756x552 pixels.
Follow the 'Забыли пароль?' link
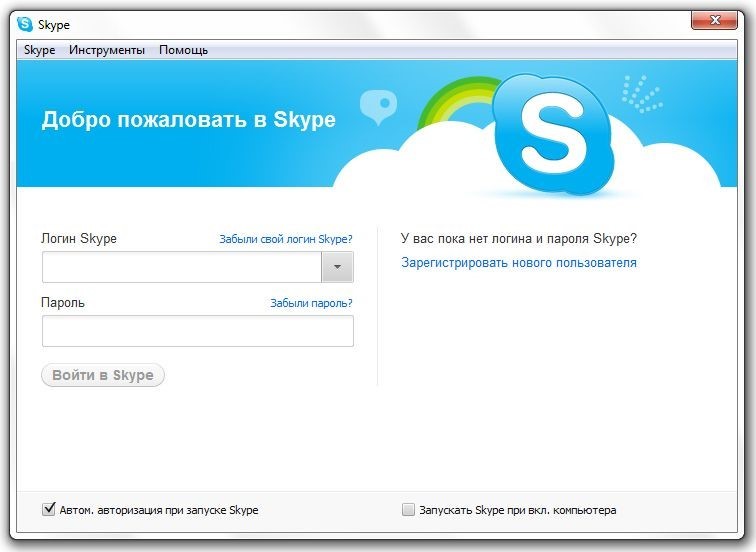(311, 303)
